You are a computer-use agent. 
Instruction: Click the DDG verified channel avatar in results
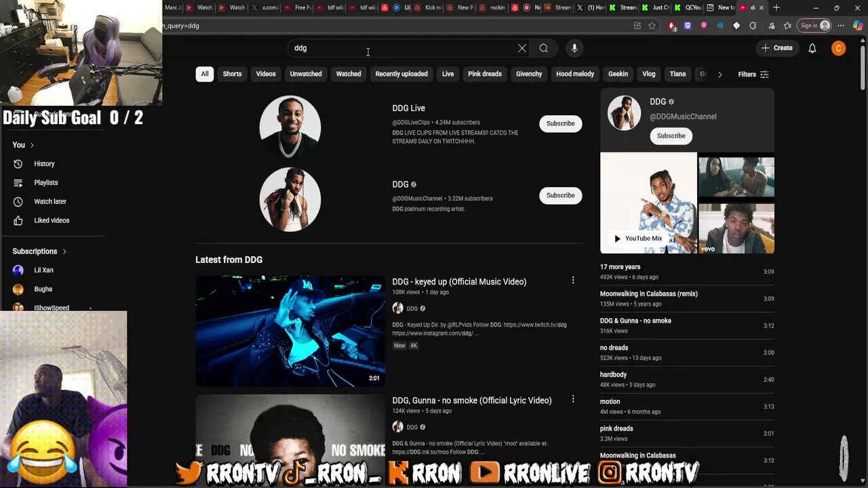pyautogui.click(x=290, y=199)
